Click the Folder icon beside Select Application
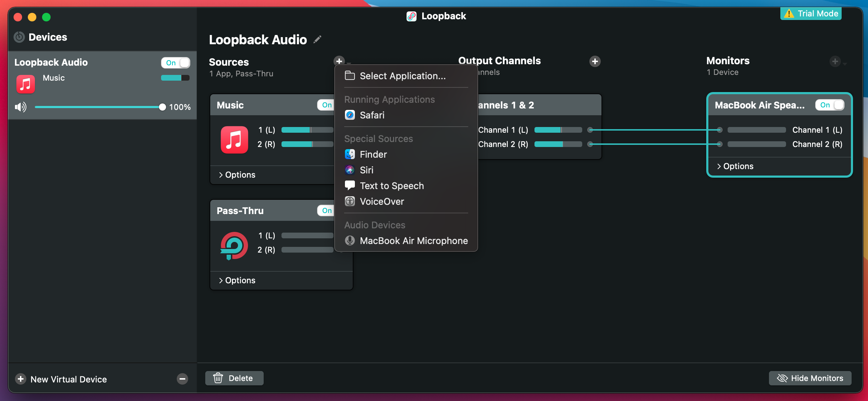The height and width of the screenshot is (401, 868). (x=350, y=76)
